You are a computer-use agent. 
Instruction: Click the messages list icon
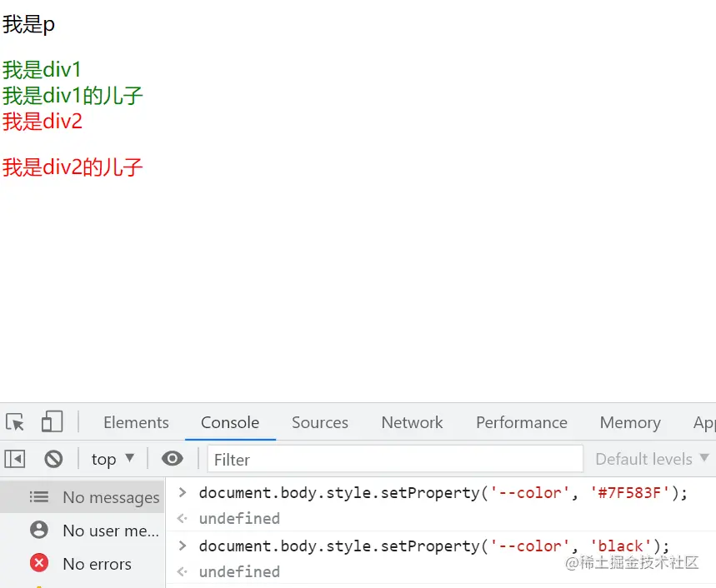[39, 496]
